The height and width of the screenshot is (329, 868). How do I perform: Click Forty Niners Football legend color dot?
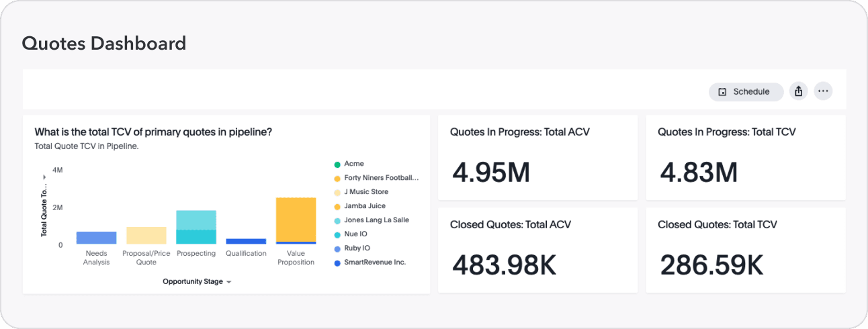[x=337, y=179]
